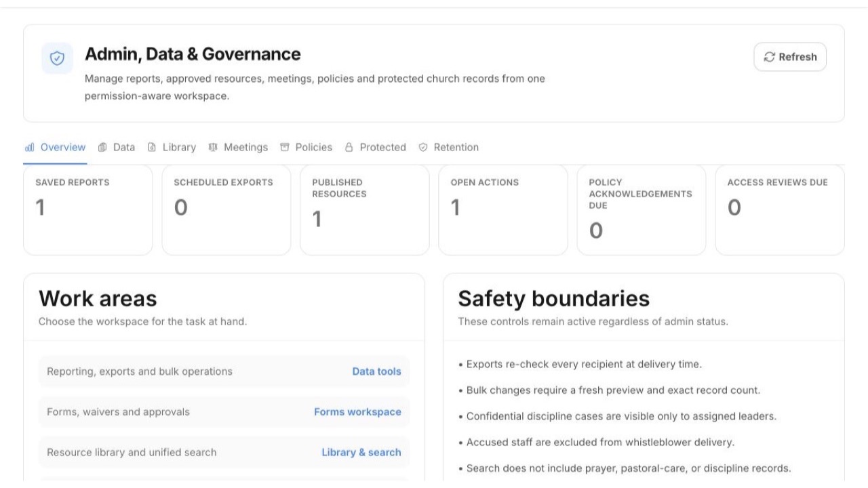The image size is (868, 488).
Task: Click the Meetings tab scales icon
Action: [x=213, y=147]
